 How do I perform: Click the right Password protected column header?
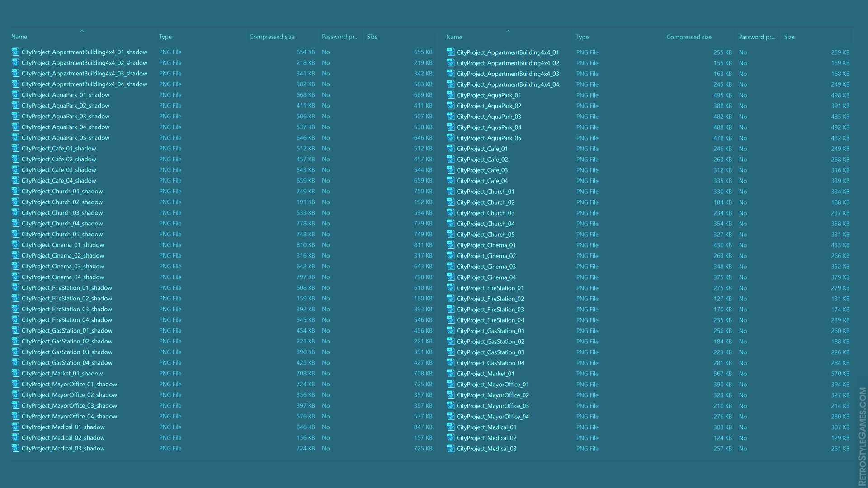[x=757, y=37]
